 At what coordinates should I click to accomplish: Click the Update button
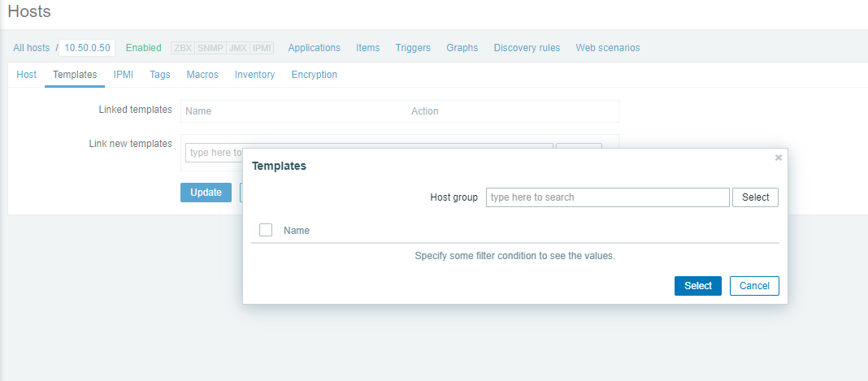(x=206, y=193)
